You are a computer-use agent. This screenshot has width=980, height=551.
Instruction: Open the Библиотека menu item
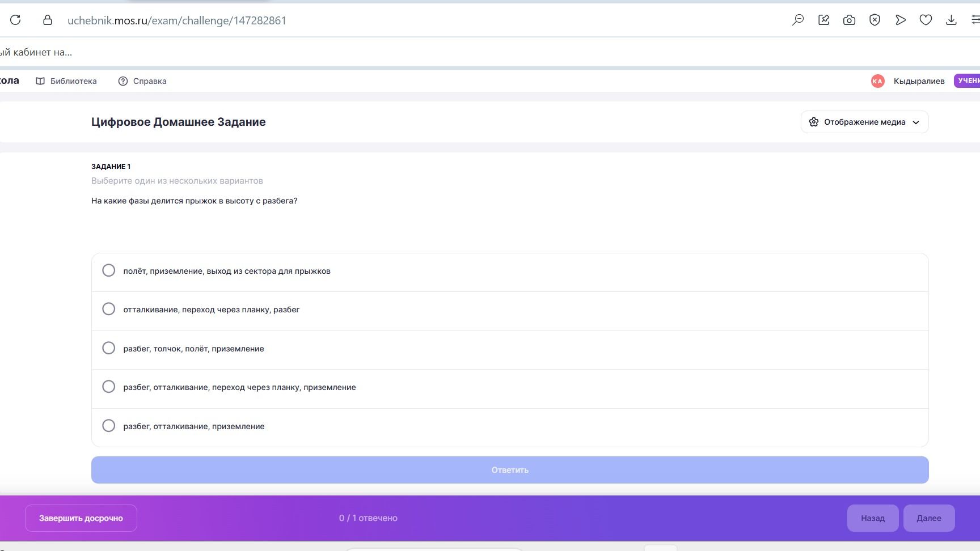[x=66, y=81]
